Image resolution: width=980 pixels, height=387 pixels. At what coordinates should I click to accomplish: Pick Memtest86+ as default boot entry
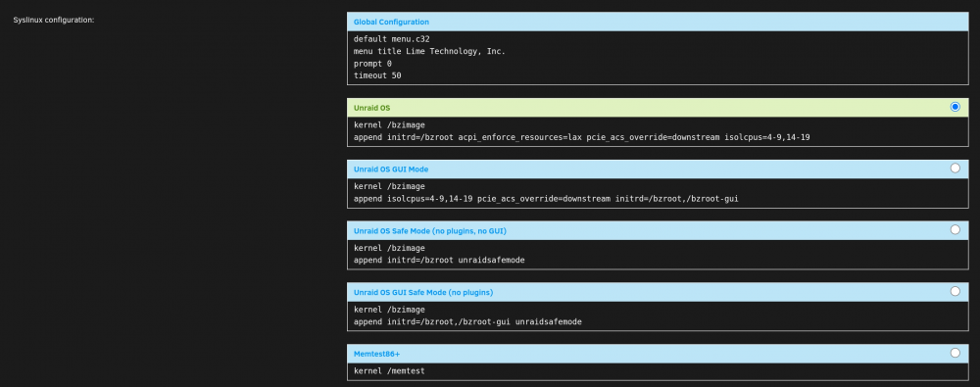955,354
